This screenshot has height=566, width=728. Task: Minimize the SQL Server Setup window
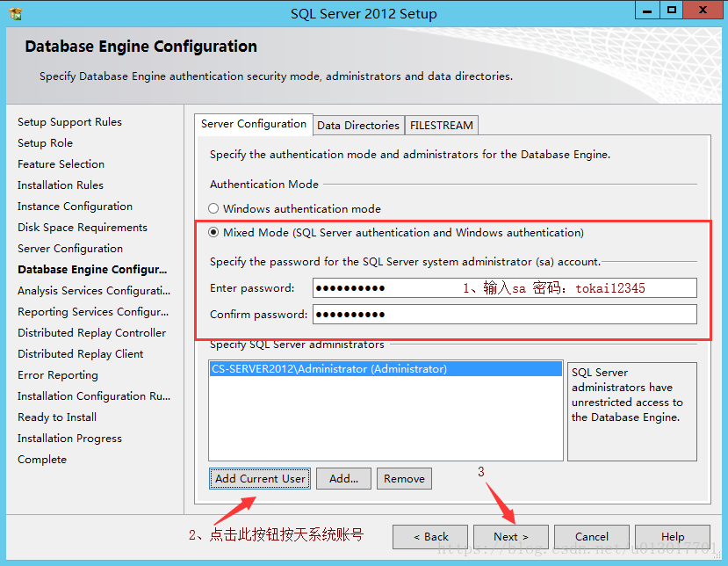click(647, 11)
